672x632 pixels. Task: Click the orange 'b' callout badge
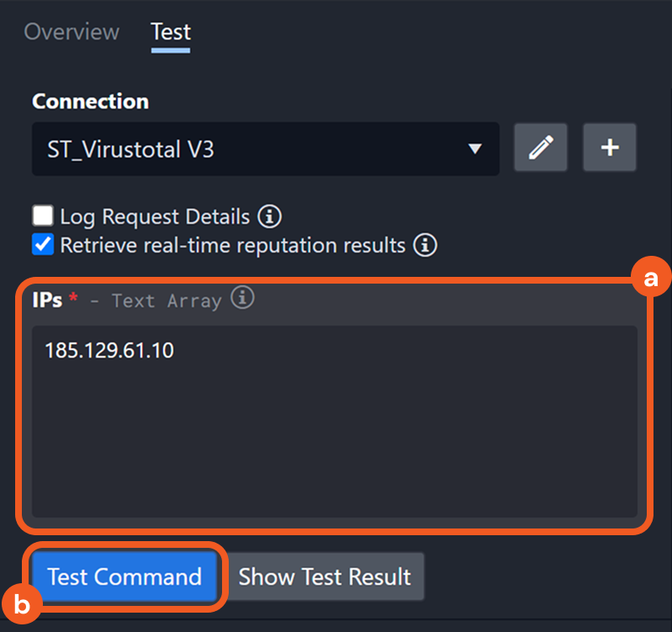[23, 603]
